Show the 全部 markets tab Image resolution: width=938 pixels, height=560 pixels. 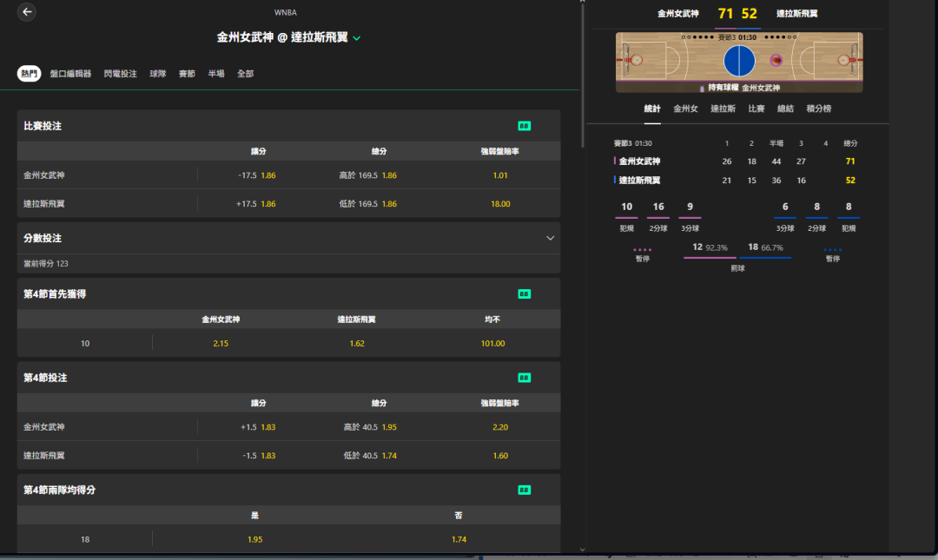[245, 74]
